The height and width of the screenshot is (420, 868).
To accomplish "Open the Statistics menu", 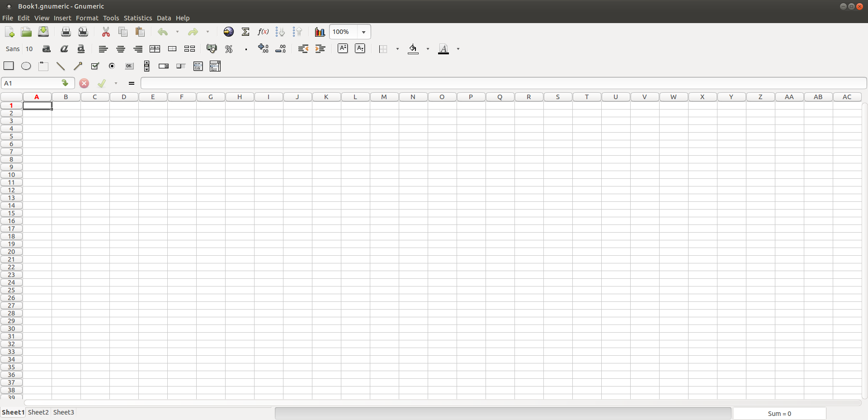I will 137,18.
